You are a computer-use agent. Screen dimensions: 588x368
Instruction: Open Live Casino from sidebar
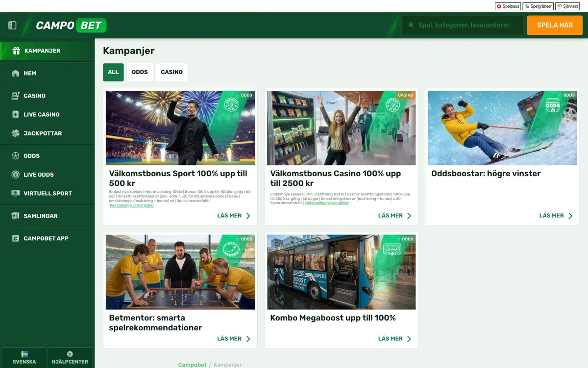47,114
